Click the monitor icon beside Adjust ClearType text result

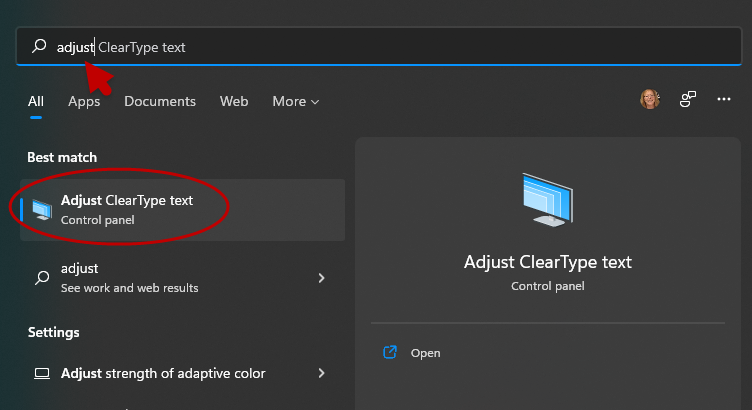42,210
